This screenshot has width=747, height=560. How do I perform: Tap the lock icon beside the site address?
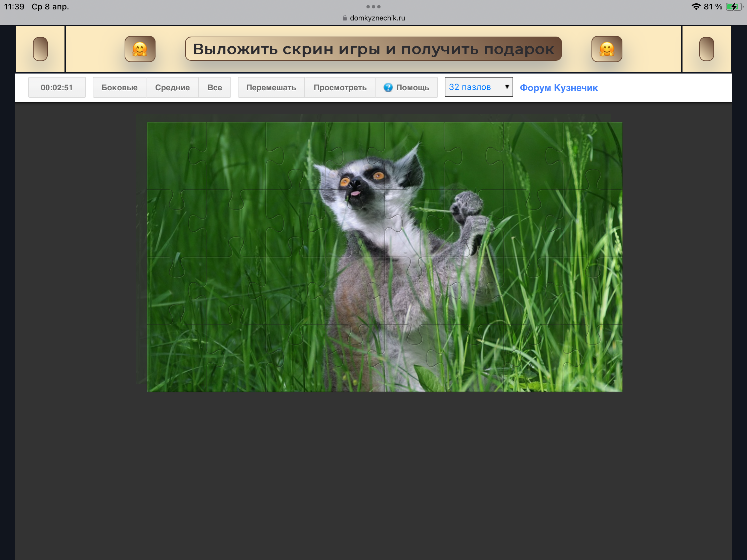[x=345, y=18]
